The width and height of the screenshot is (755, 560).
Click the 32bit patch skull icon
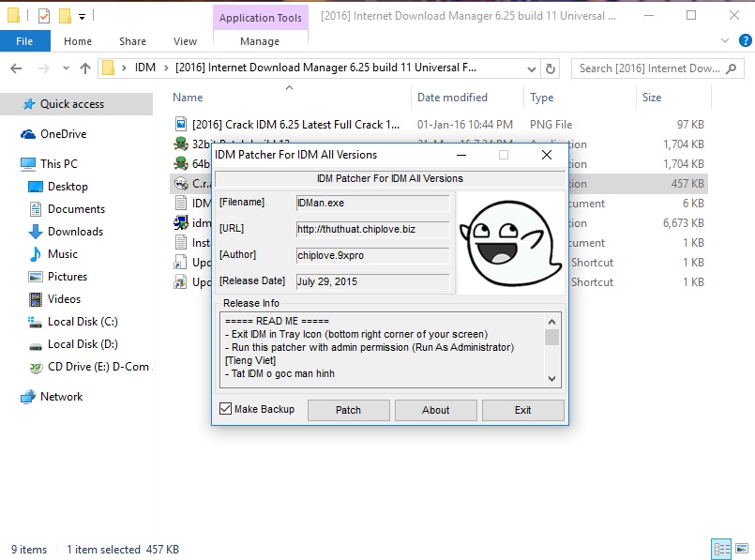181,144
